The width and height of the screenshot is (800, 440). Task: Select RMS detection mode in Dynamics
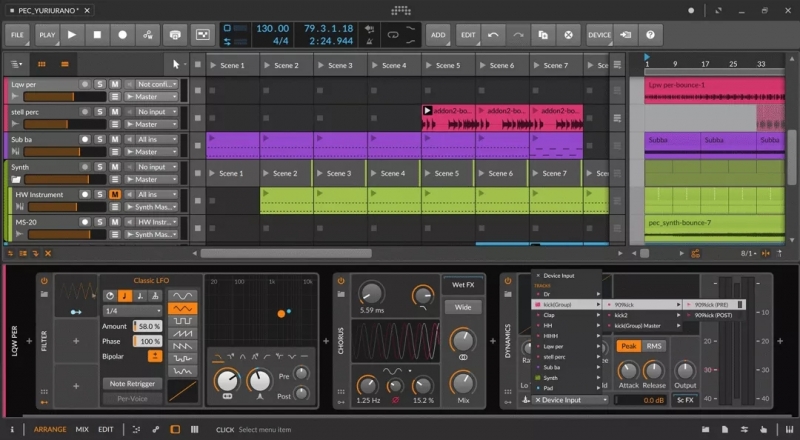pos(654,346)
